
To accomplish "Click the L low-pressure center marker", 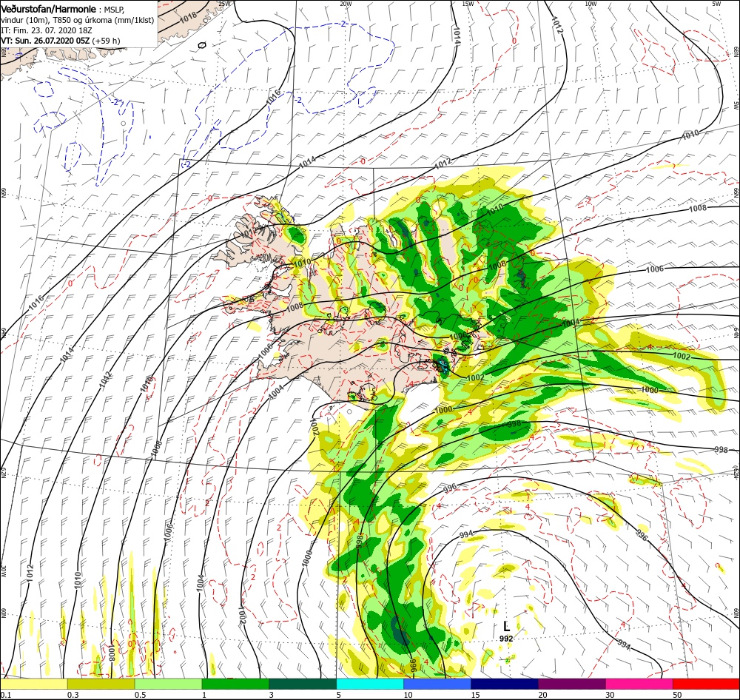I will 506,626.
